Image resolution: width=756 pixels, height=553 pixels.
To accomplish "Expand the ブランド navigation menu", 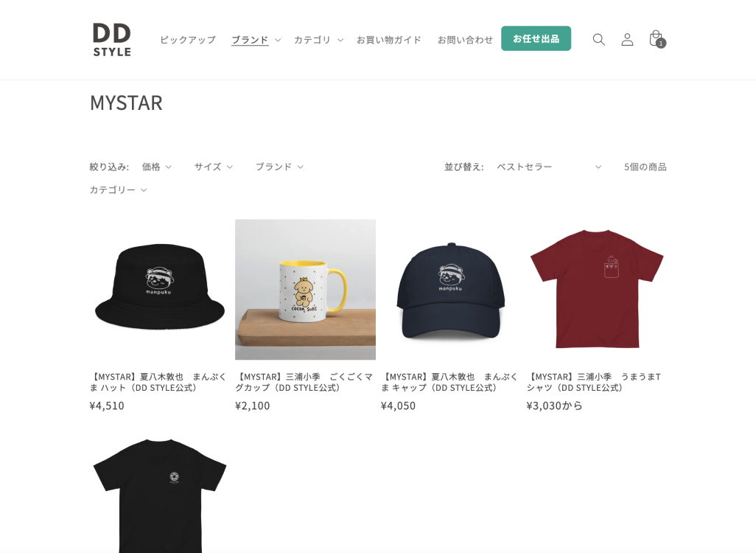I will coord(256,40).
